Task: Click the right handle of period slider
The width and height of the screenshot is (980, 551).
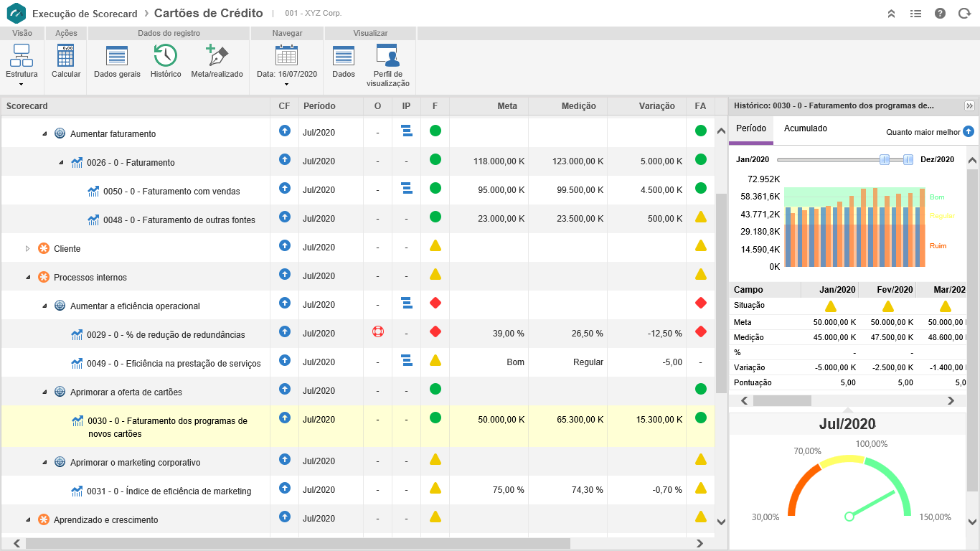Action: (908, 159)
